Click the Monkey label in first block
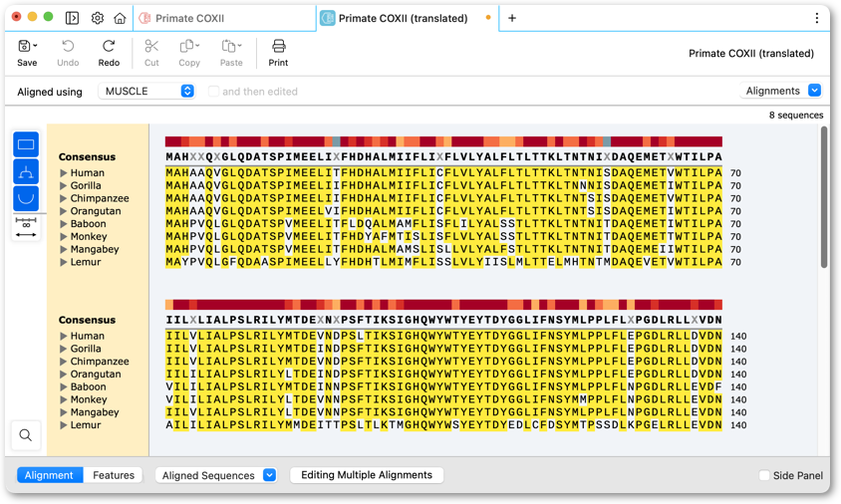 pyautogui.click(x=89, y=236)
